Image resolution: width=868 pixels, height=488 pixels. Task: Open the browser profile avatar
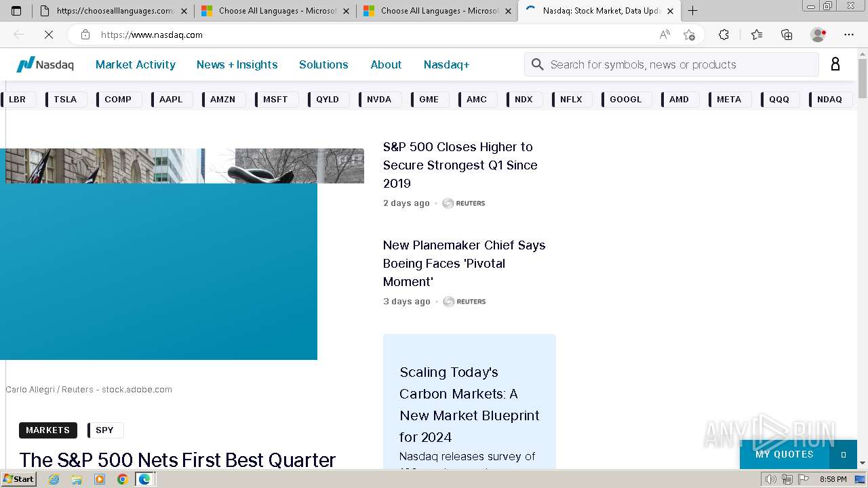pos(818,35)
